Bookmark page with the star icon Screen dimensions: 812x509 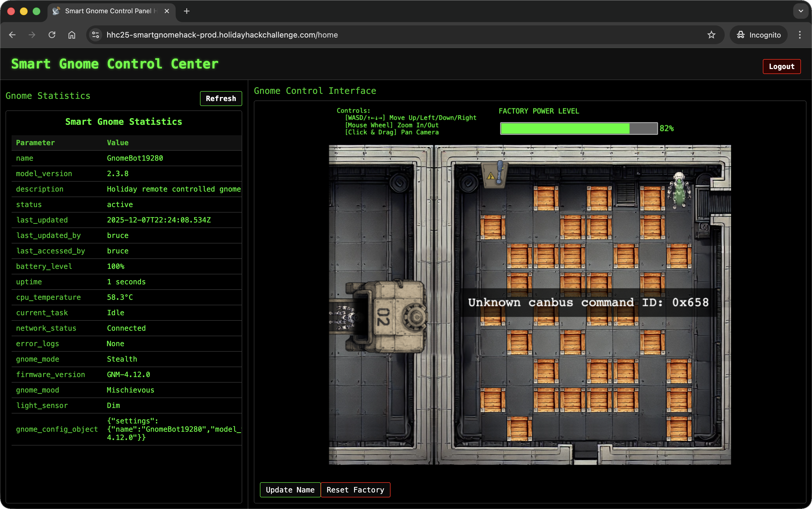tap(711, 35)
